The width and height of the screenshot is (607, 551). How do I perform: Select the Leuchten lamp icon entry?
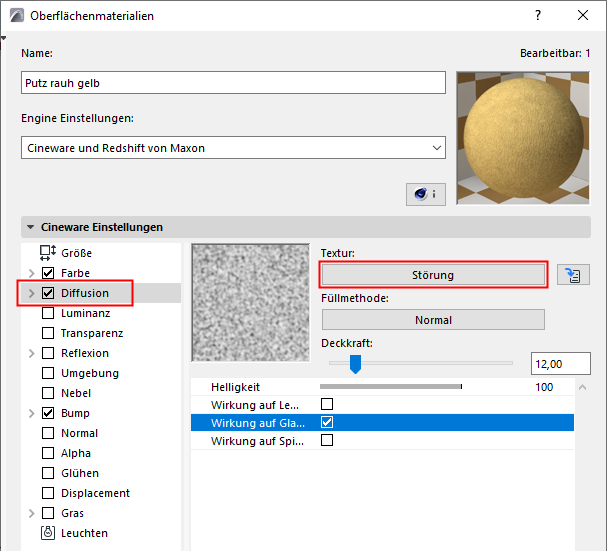[x=48, y=533]
